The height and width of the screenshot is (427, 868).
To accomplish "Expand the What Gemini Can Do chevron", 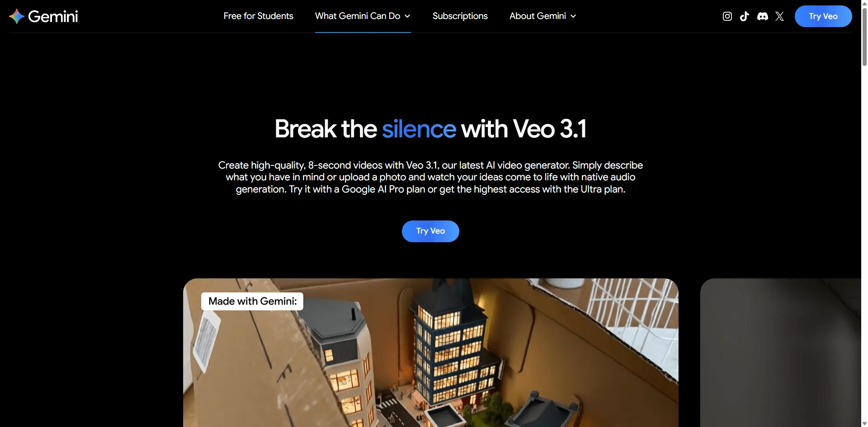I will coord(407,16).
